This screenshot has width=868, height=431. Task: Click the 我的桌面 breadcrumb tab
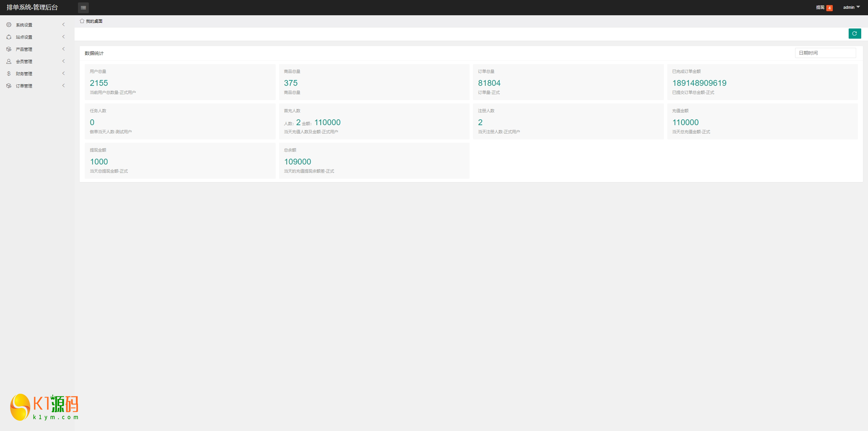tap(94, 21)
